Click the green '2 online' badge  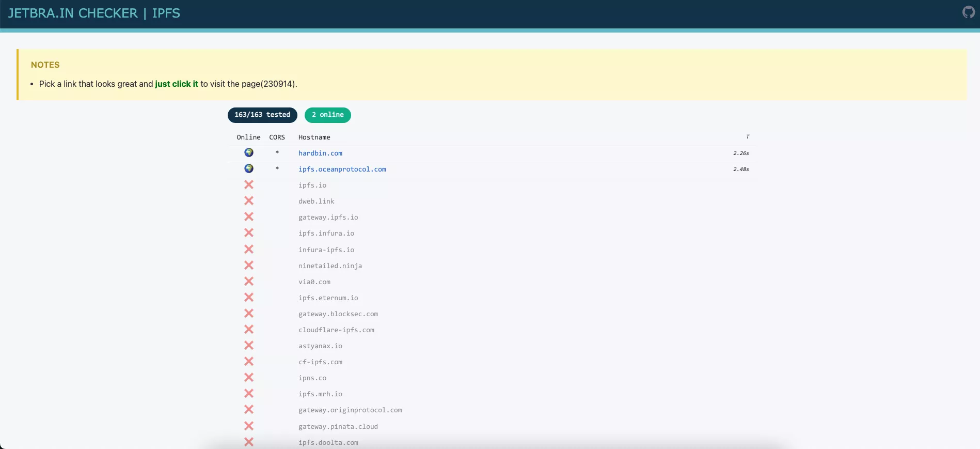tap(327, 115)
